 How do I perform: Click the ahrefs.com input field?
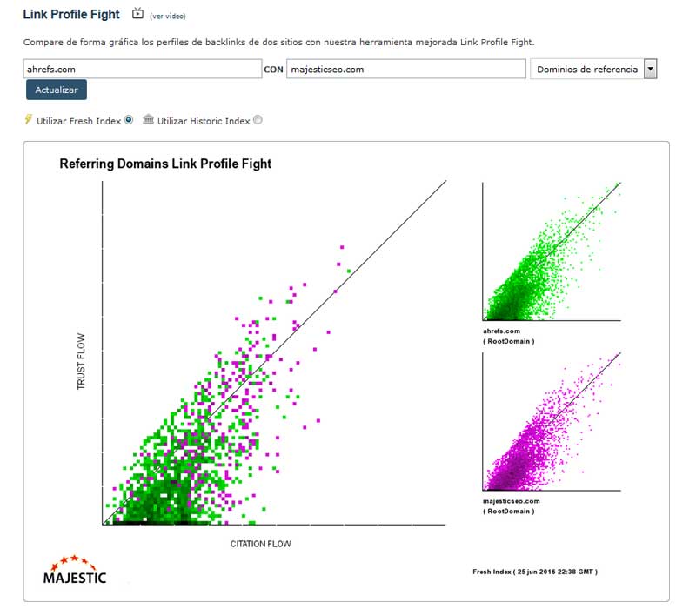(142, 70)
